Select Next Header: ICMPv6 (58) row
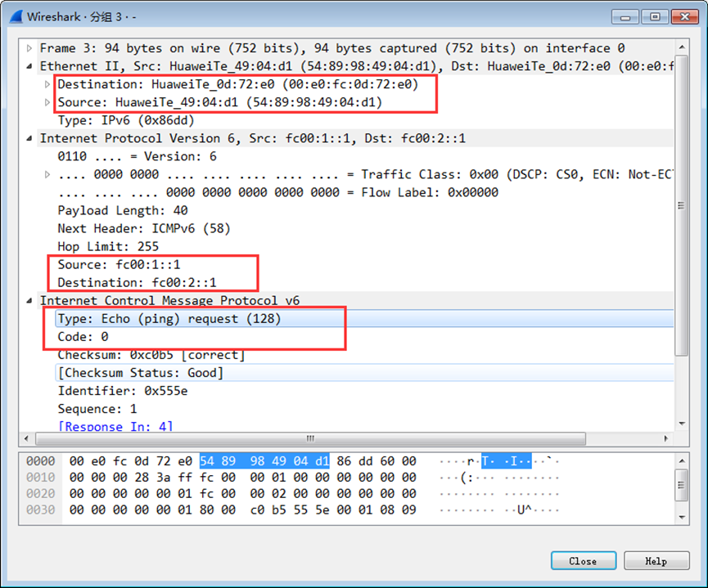 [x=143, y=229]
